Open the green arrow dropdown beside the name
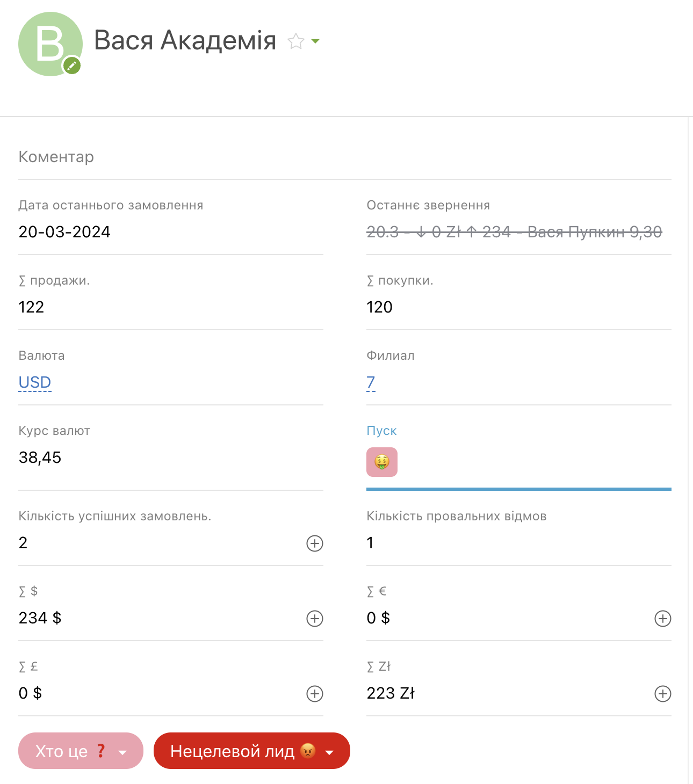Viewport: 693px width, 784px height. click(x=315, y=41)
